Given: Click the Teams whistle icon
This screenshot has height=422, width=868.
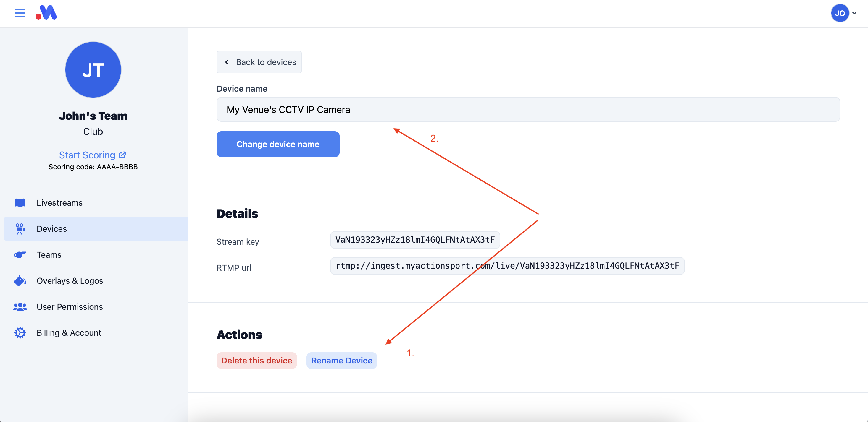Looking at the screenshot, I should (x=20, y=255).
